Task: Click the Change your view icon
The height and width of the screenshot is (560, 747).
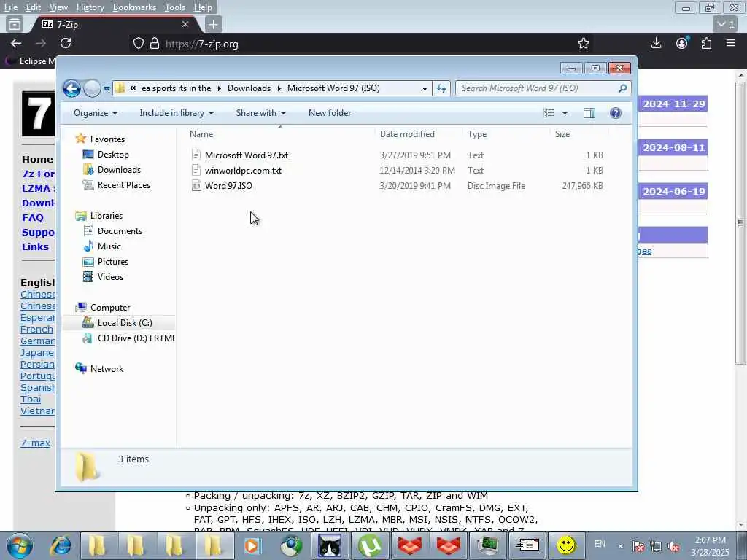Action: [549, 113]
